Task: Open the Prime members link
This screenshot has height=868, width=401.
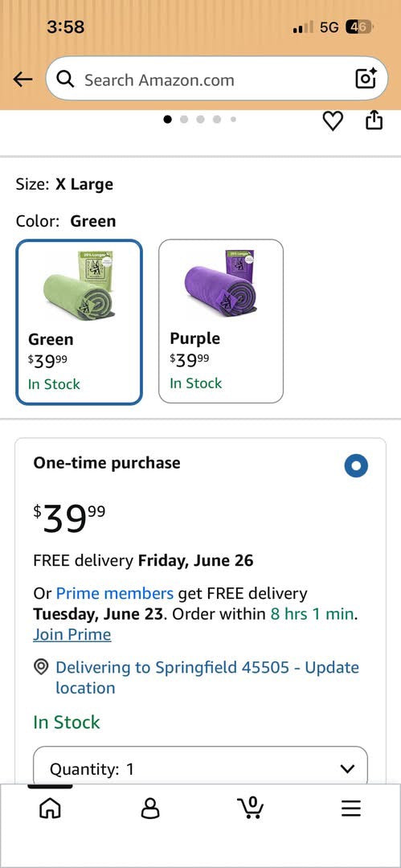Action: point(115,593)
